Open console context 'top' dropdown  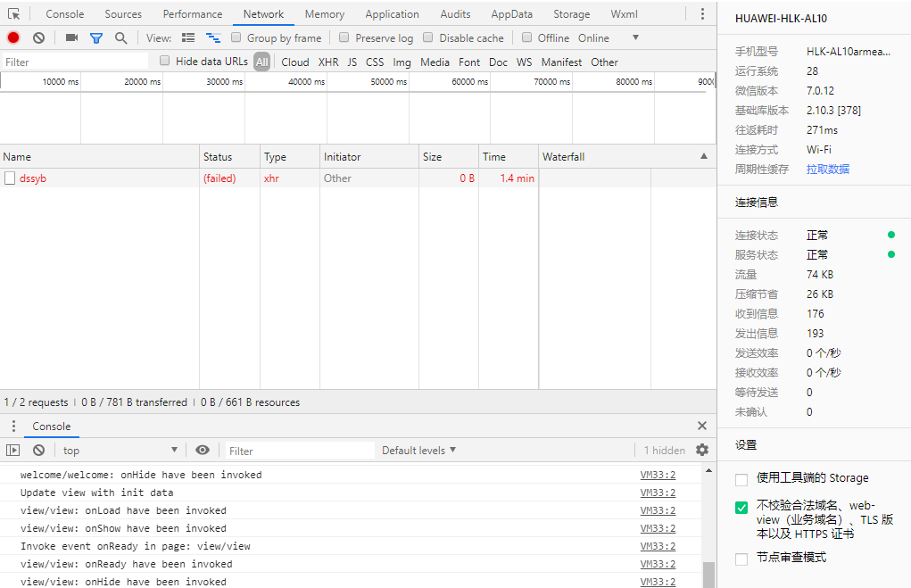(120, 451)
